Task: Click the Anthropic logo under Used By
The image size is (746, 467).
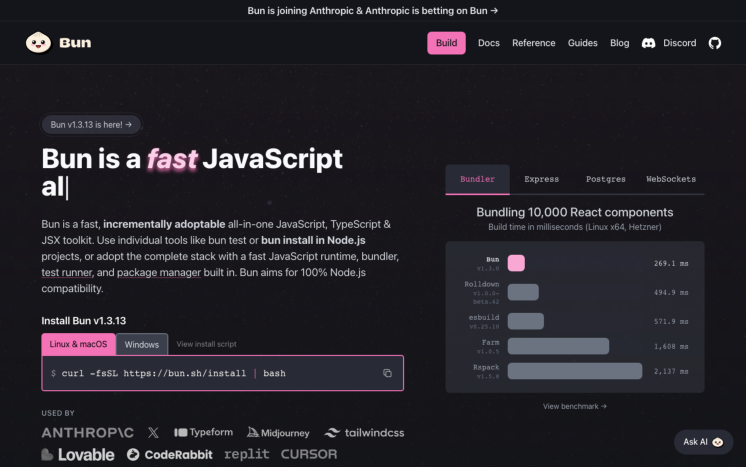Action: [x=88, y=433]
